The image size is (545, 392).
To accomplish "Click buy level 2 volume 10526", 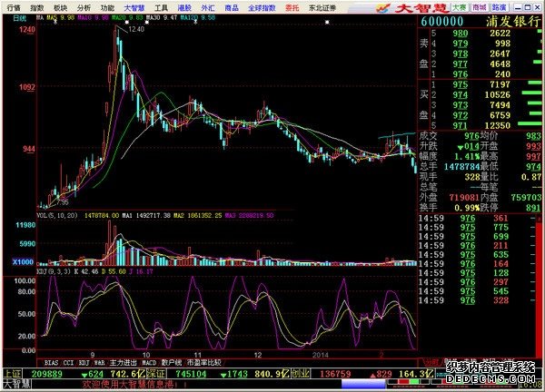I will click(x=498, y=94).
